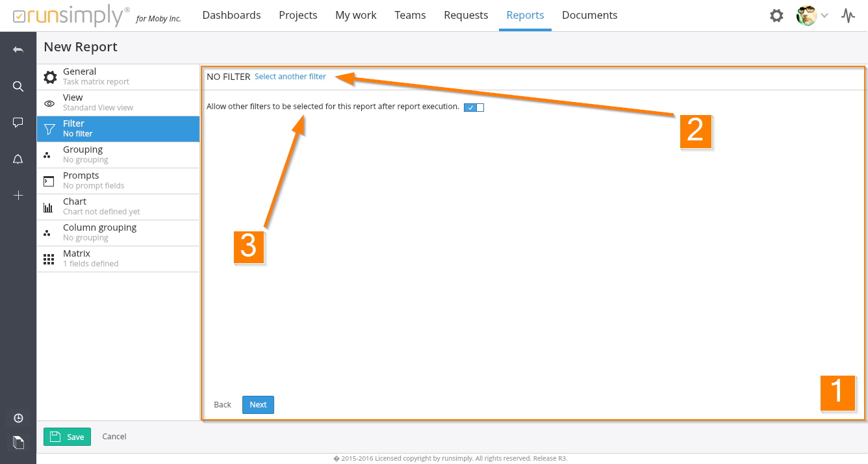The width and height of the screenshot is (868, 464).
Task: Go to the Dashboards menu item
Action: (231, 15)
